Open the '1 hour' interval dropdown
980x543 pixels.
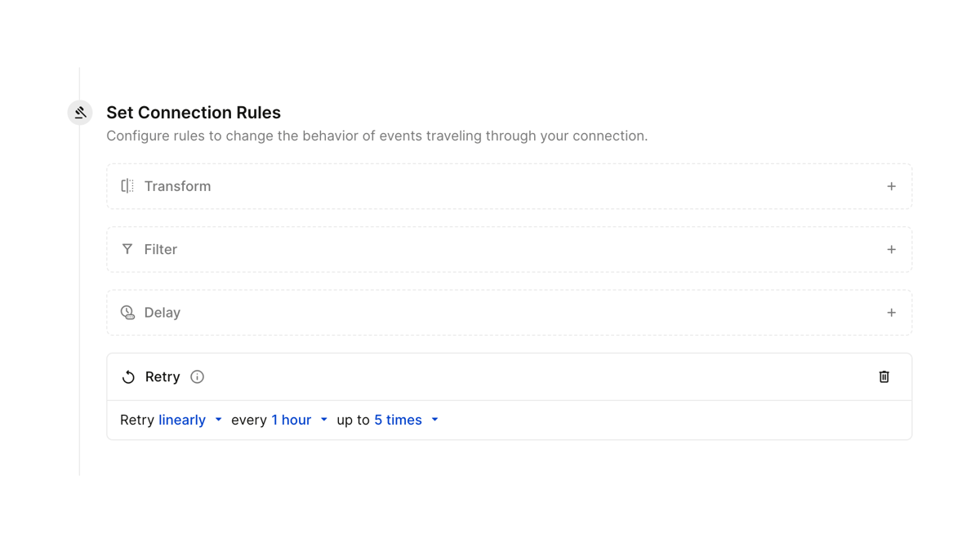point(323,420)
